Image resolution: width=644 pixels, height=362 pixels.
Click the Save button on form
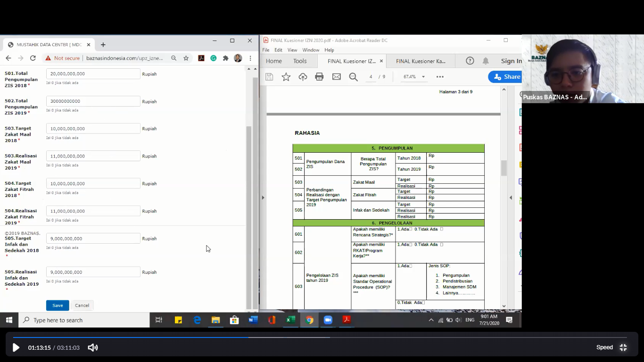(58, 305)
